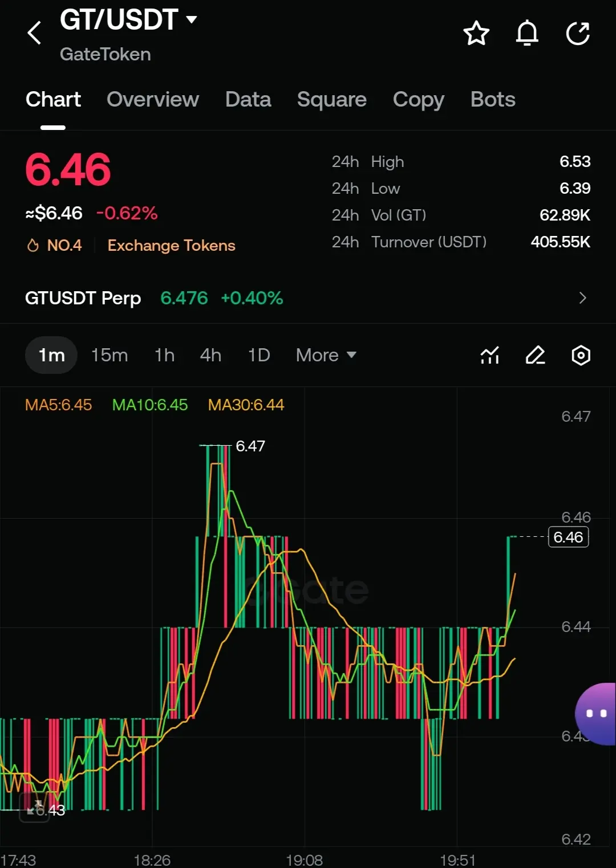Image resolution: width=616 pixels, height=868 pixels.
Task: Open the Data tab
Action: 248,99
